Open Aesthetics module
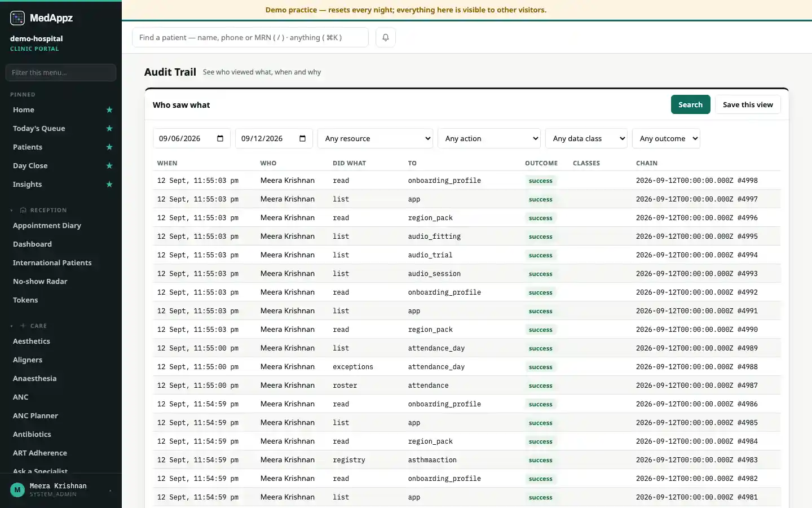The width and height of the screenshot is (812, 508). pyautogui.click(x=32, y=341)
